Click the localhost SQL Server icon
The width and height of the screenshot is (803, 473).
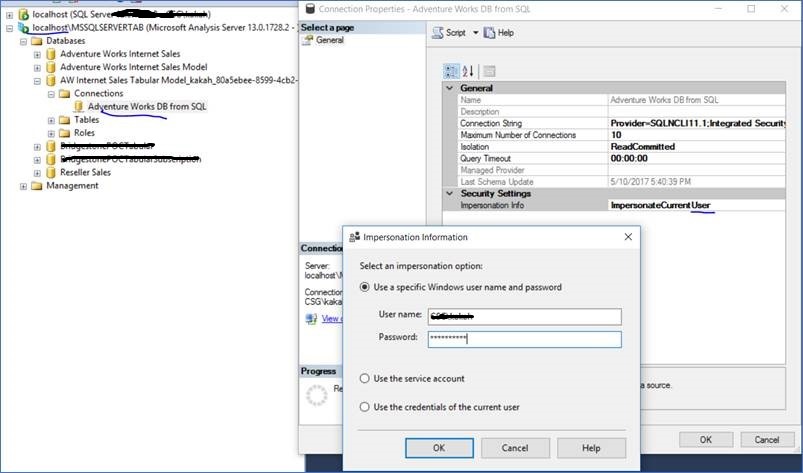click(x=23, y=15)
